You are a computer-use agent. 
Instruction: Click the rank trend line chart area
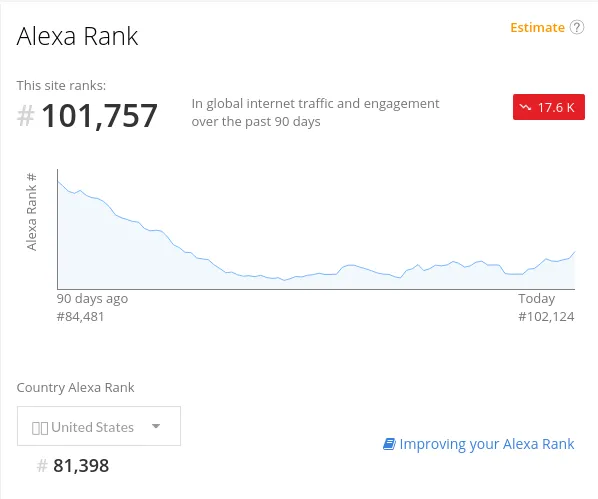316,229
